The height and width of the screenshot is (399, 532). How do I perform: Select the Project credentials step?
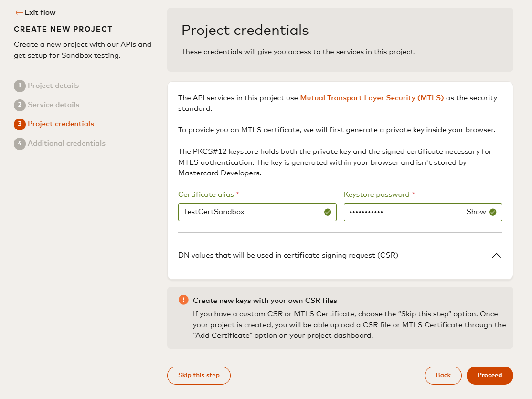[61, 124]
